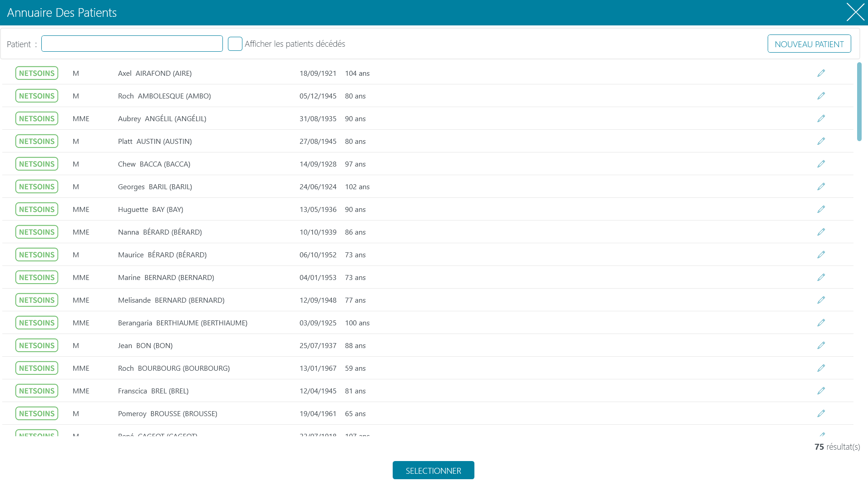
Task: Click edit pencil for Roch AMBOLESQUE
Action: [x=821, y=96]
